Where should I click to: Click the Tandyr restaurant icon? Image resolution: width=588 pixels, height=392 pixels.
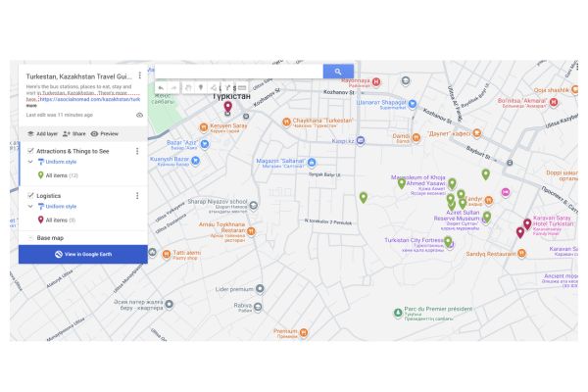(x=488, y=200)
